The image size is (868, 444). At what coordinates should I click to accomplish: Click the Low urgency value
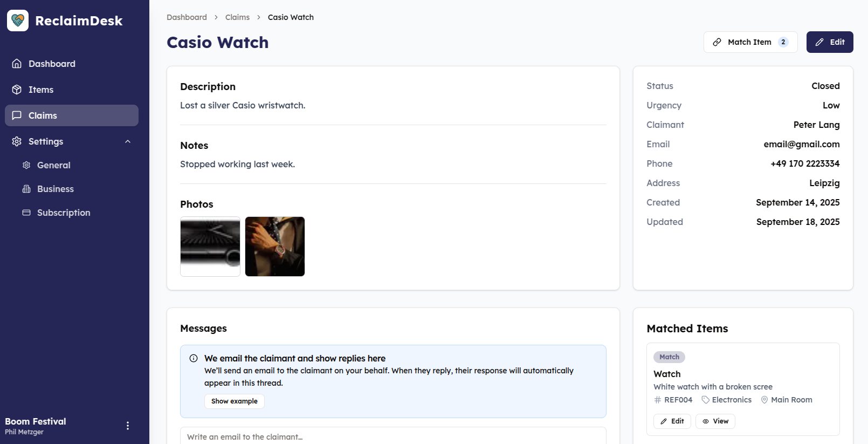coord(831,105)
